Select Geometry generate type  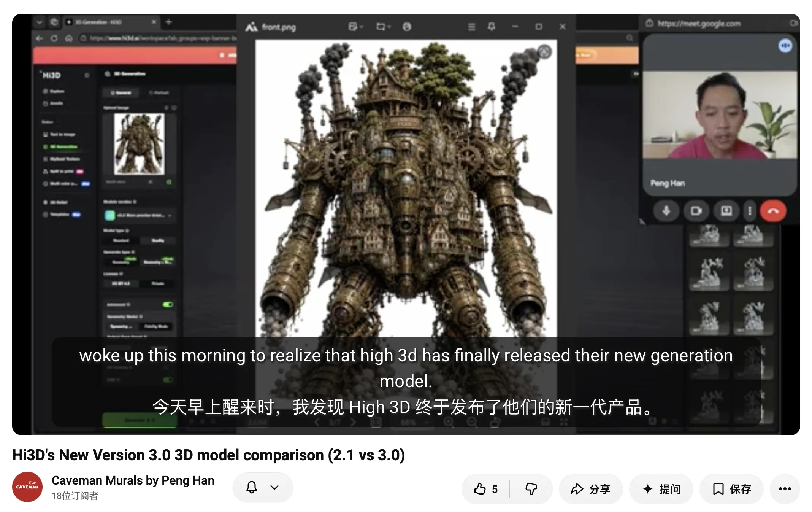coord(121,262)
